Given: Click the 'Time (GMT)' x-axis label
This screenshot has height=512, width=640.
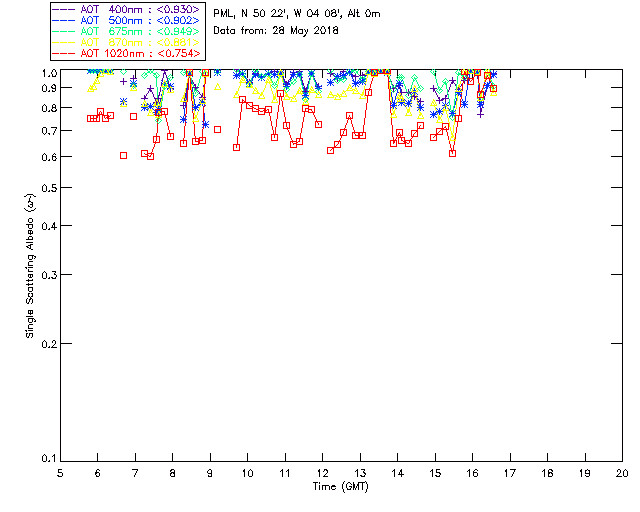Looking at the screenshot, I should pos(341,486).
